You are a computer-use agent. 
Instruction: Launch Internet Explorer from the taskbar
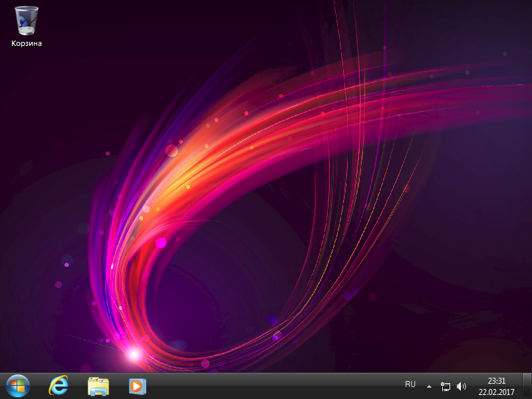tap(59, 386)
